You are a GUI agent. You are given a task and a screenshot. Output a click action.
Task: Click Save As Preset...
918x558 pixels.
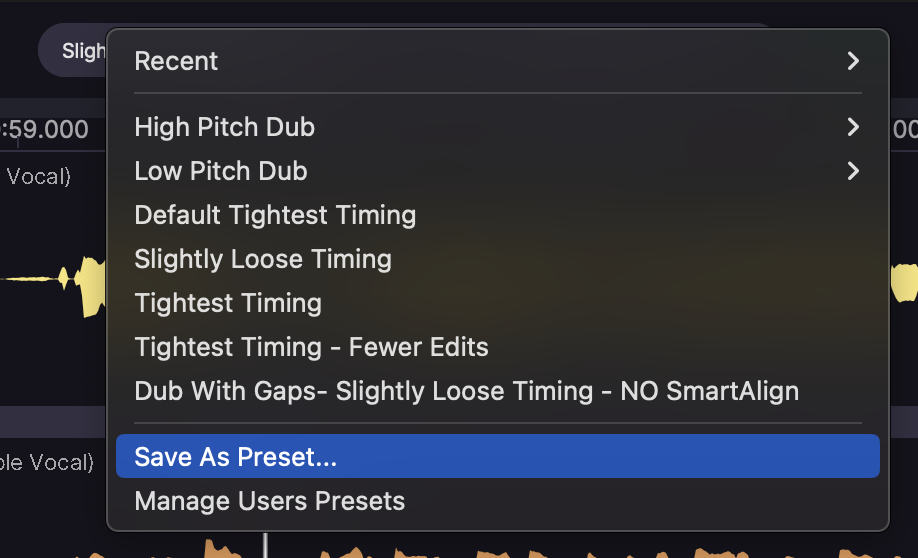[236, 457]
